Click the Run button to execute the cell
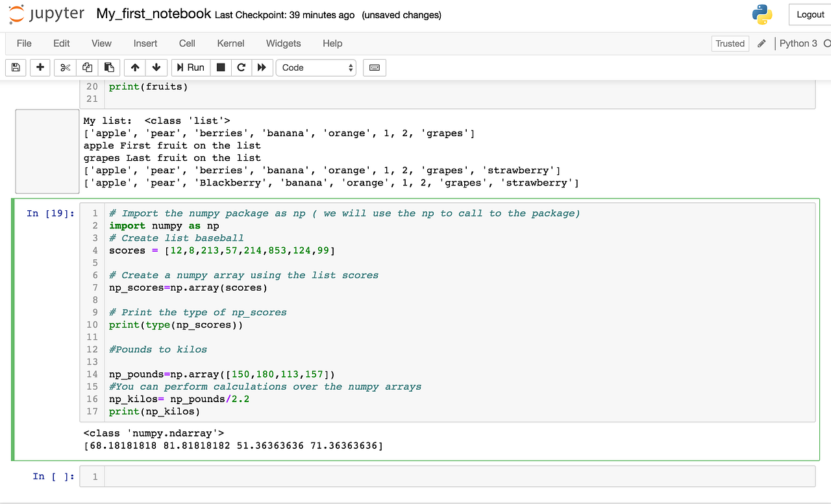 click(190, 67)
